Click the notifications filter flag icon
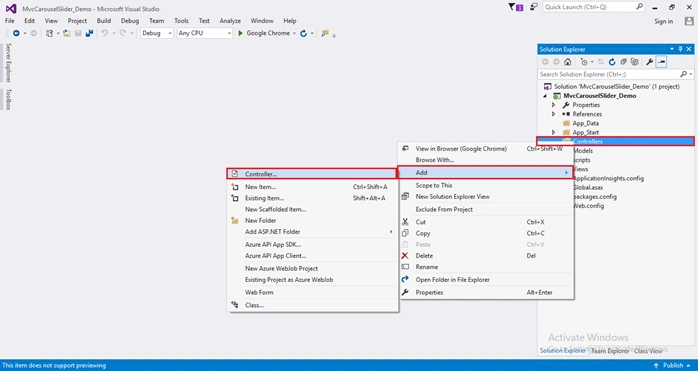The width and height of the screenshot is (698, 371). (515, 7)
